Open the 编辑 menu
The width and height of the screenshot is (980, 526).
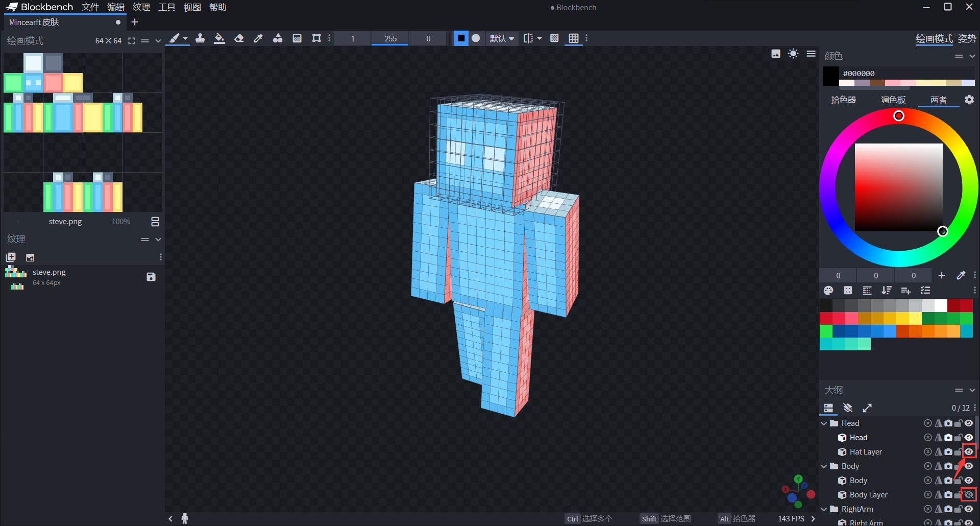[116, 7]
